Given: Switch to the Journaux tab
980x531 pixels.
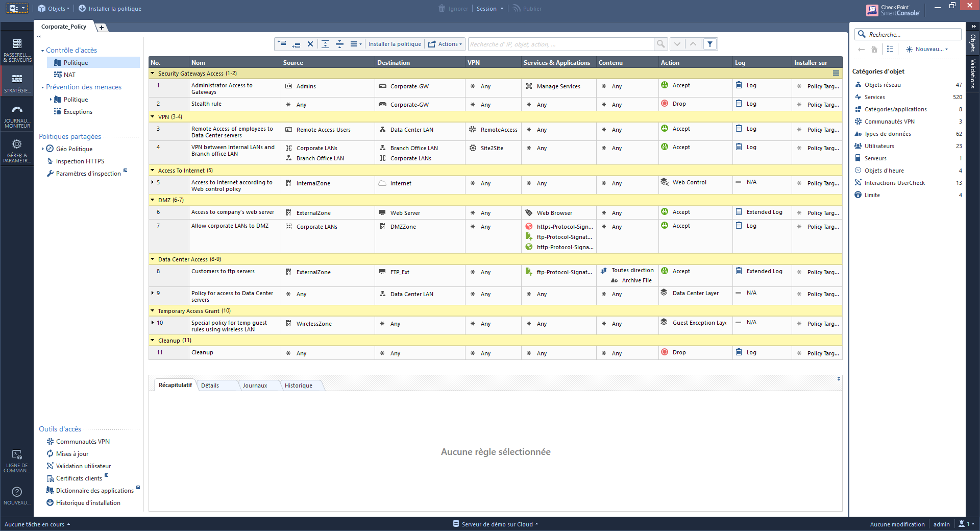Looking at the screenshot, I should (255, 385).
